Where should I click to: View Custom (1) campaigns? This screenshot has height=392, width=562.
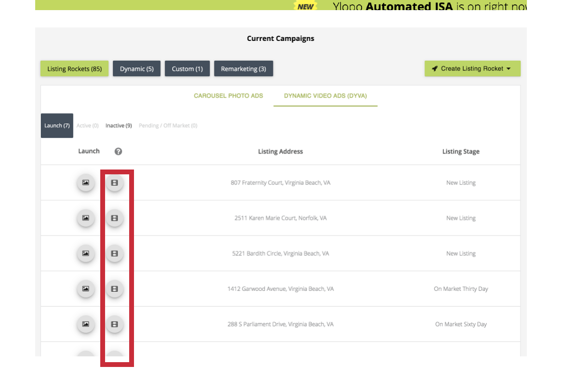[187, 69]
